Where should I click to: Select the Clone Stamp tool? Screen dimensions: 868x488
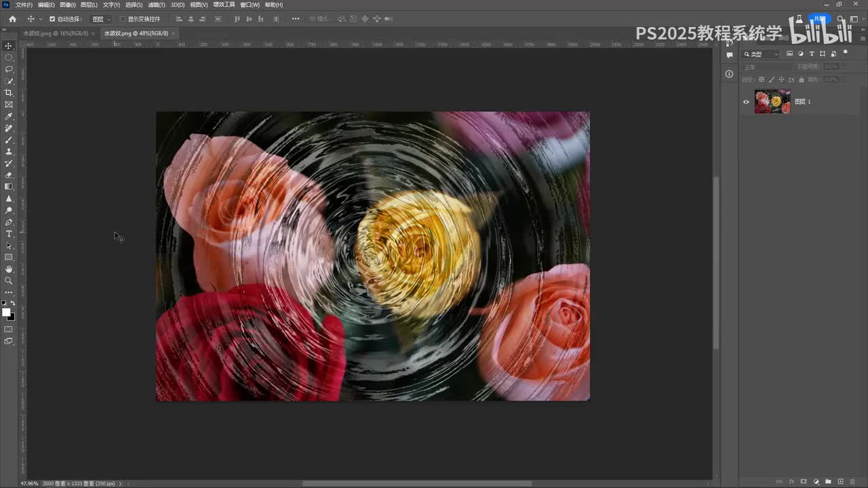pos(9,152)
